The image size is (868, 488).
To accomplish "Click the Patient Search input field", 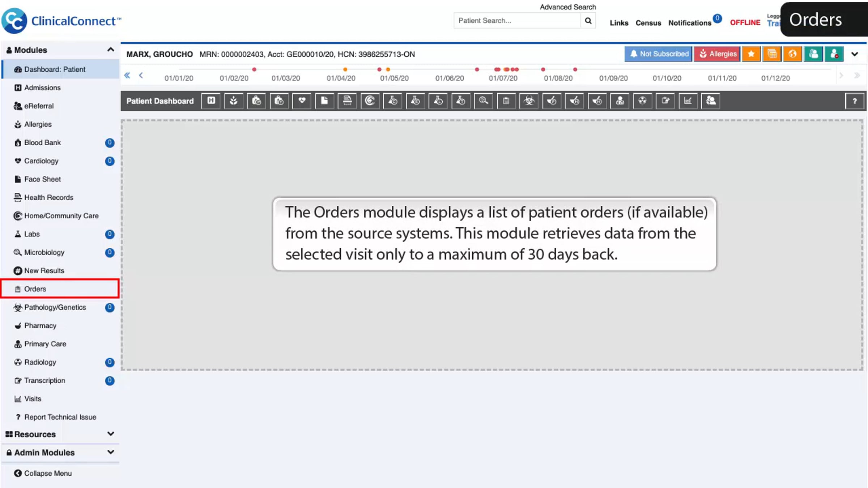I will point(517,21).
